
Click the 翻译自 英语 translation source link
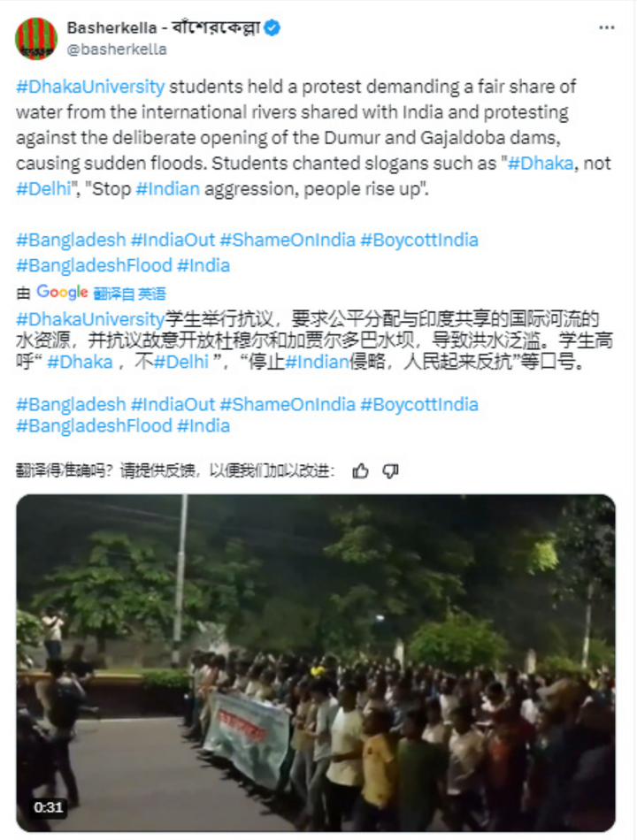[129, 294]
